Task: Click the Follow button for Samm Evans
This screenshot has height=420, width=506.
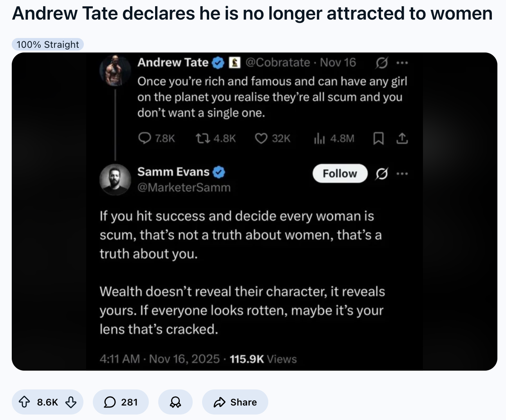Action: click(x=340, y=174)
